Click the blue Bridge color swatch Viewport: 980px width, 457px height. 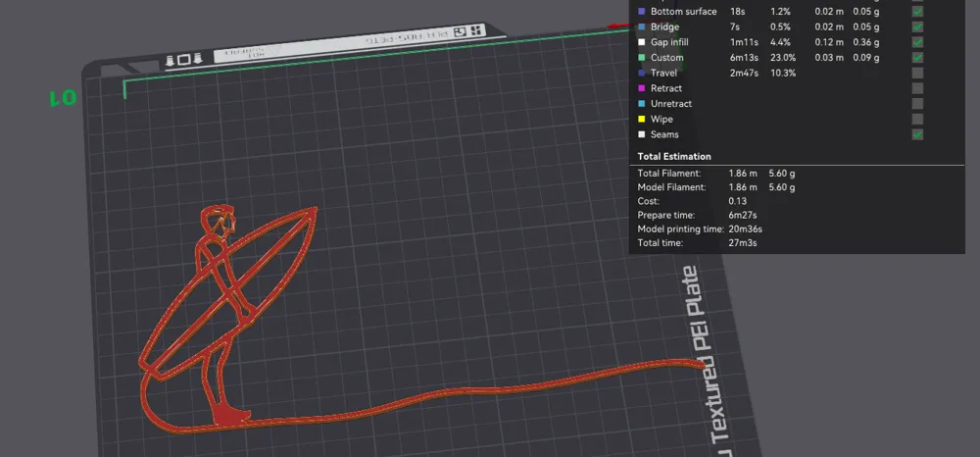pos(641,26)
